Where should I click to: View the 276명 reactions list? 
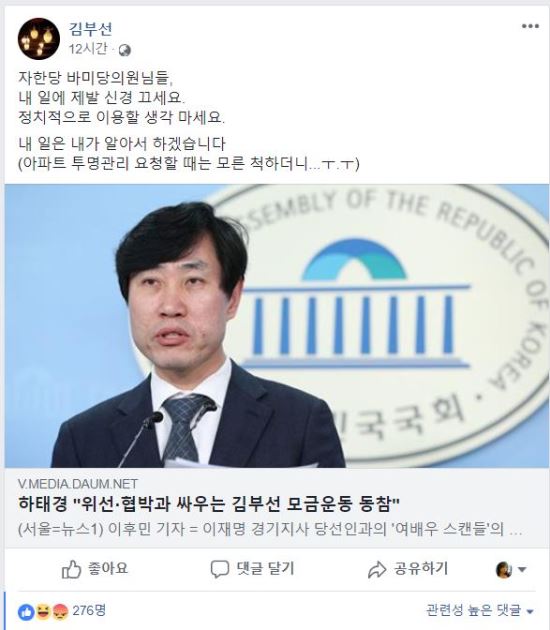(x=89, y=611)
